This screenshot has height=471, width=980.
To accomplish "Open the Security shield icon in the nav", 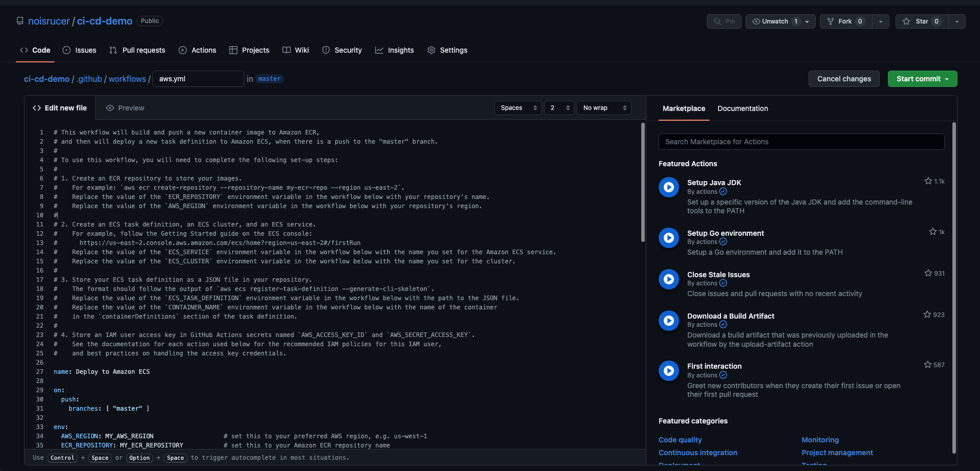I will point(326,50).
